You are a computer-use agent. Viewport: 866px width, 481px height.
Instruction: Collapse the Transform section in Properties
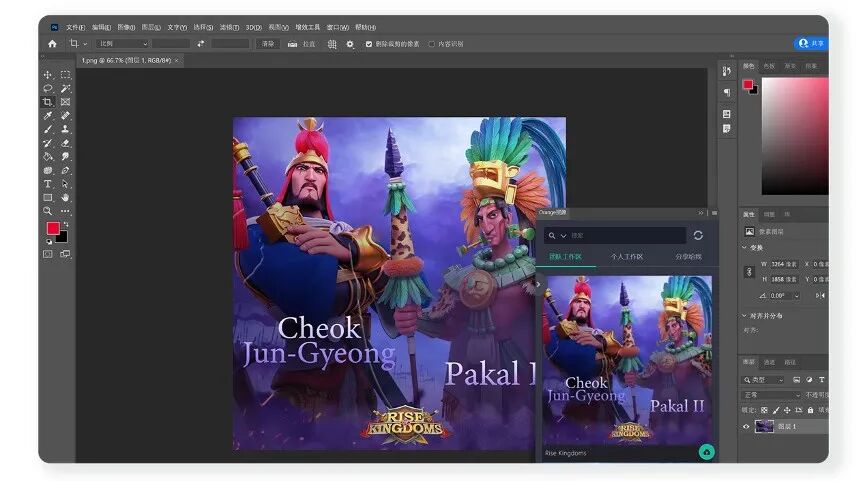[744, 247]
